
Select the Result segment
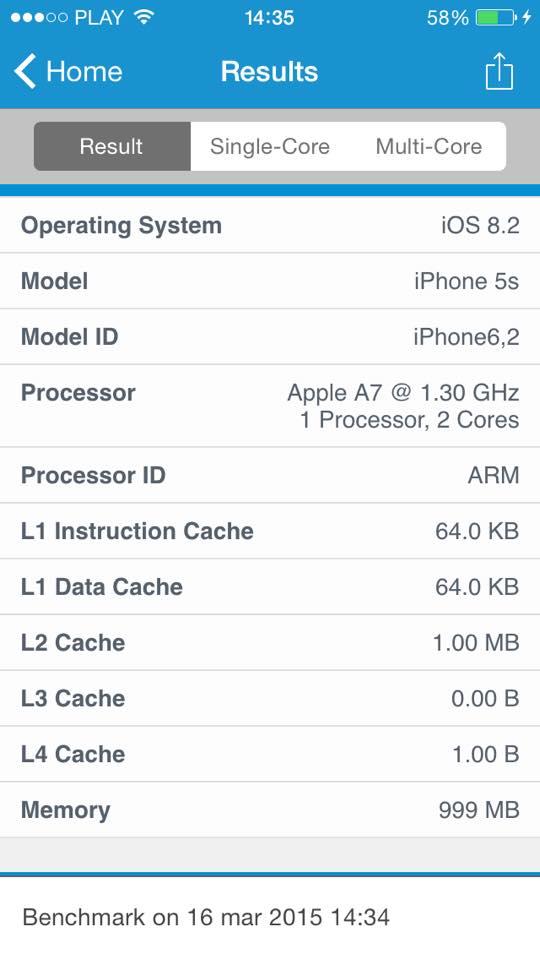112,146
